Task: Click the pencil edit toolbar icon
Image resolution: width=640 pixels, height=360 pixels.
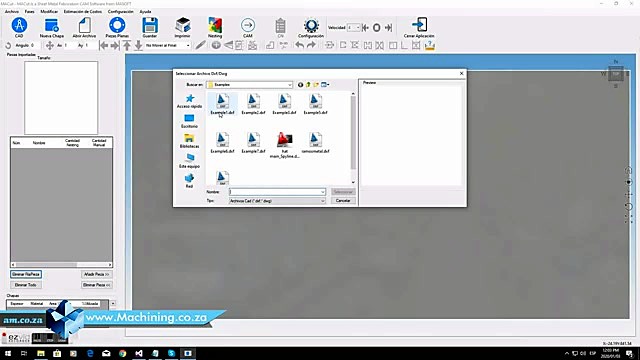Action: [x=200, y=45]
